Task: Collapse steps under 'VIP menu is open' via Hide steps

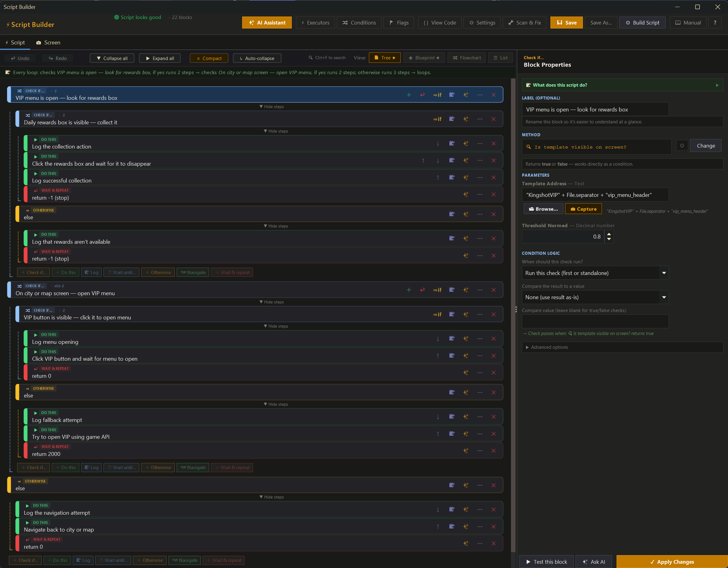Action: pos(271,107)
